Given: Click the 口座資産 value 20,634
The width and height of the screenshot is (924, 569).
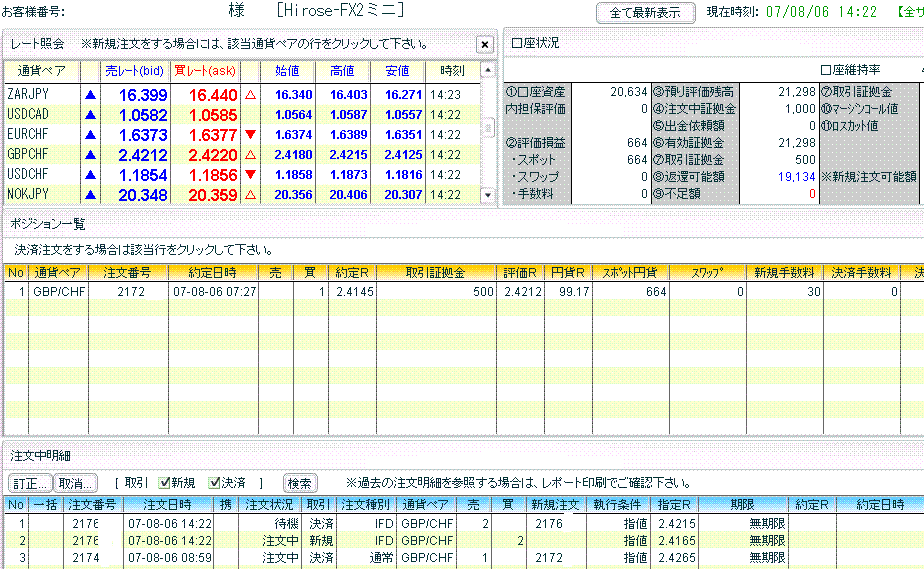Looking at the screenshot, I should tap(629, 92).
